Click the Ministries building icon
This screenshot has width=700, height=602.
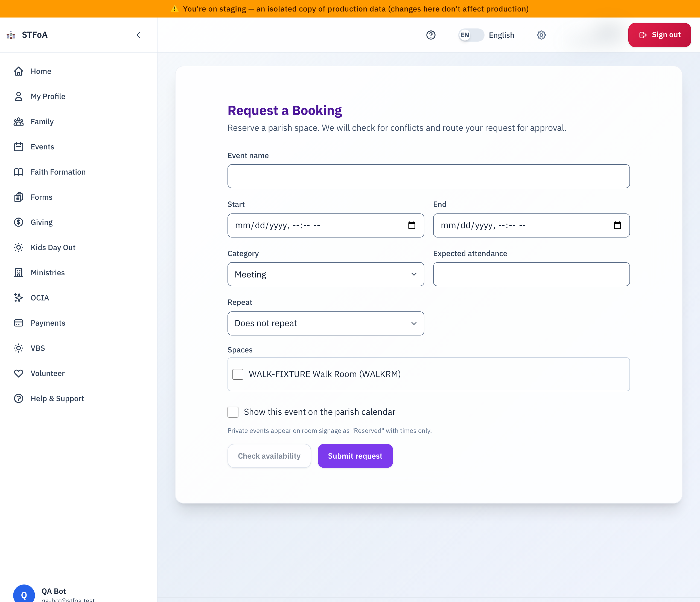click(x=19, y=273)
